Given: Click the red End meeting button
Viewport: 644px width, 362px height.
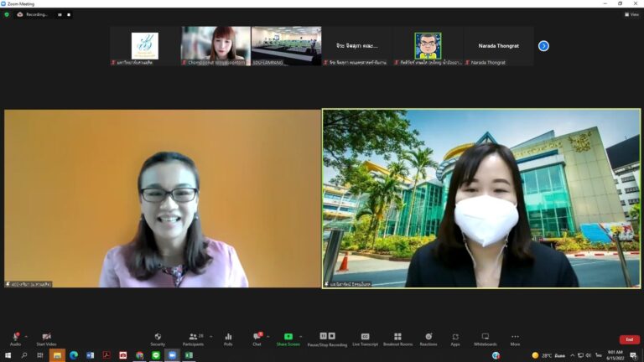Looking at the screenshot, I should coord(629,339).
